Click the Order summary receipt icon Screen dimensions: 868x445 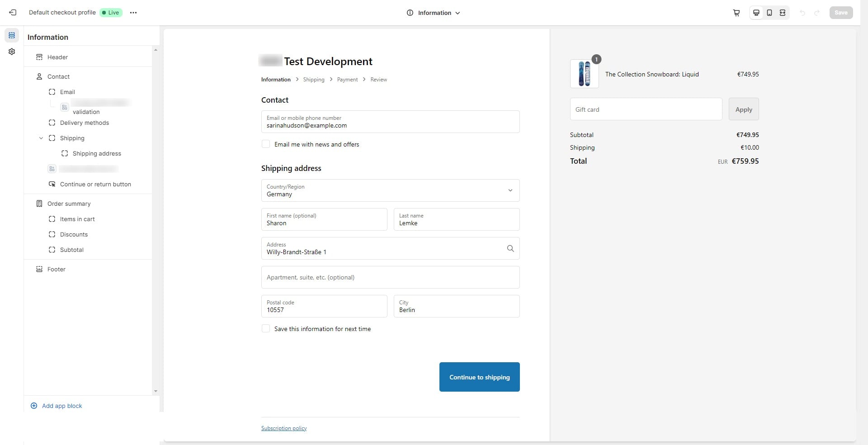coord(39,204)
